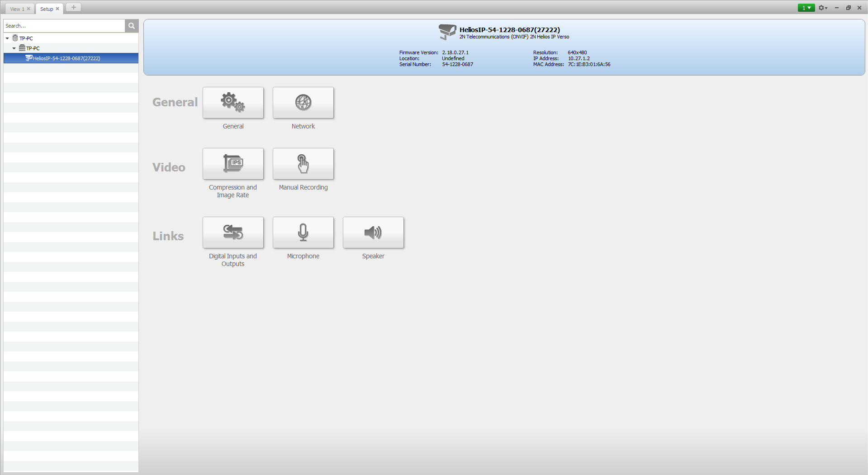The width and height of the screenshot is (868, 475).
Task: Add a new tab with plus button
Action: point(73,8)
